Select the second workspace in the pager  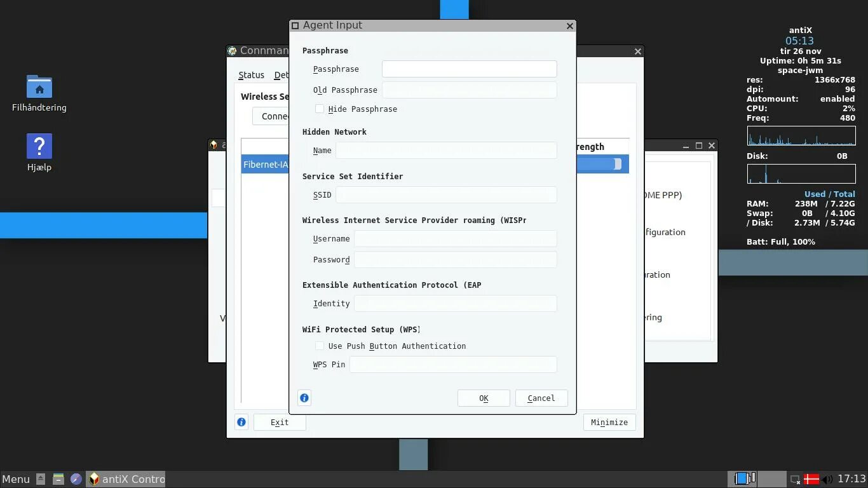772,478
